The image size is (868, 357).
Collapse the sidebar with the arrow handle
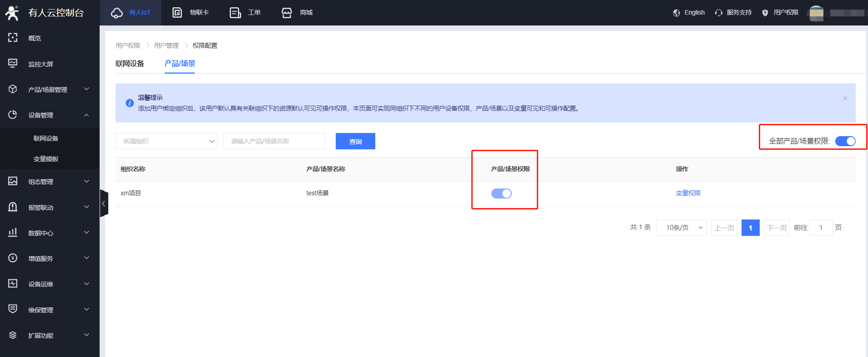click(x=104, y=204)
